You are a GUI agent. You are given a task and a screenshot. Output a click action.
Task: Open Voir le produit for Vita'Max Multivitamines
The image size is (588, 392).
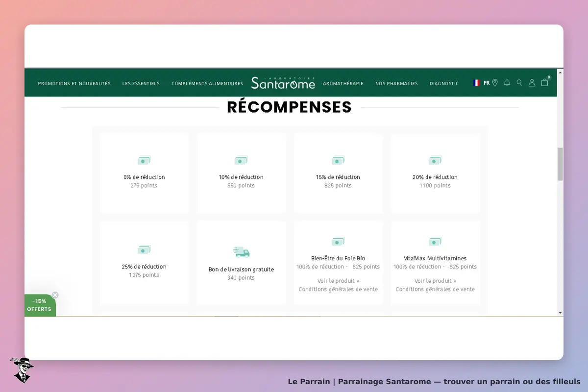[435, 281]
